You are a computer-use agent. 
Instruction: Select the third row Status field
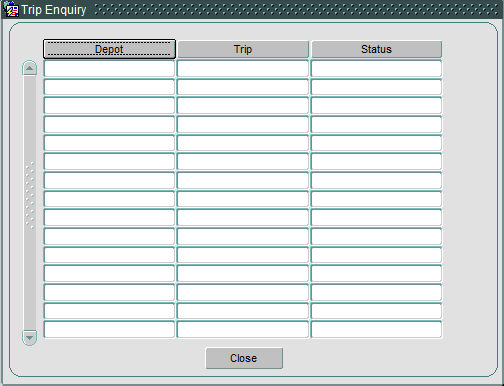coord(377,106)
